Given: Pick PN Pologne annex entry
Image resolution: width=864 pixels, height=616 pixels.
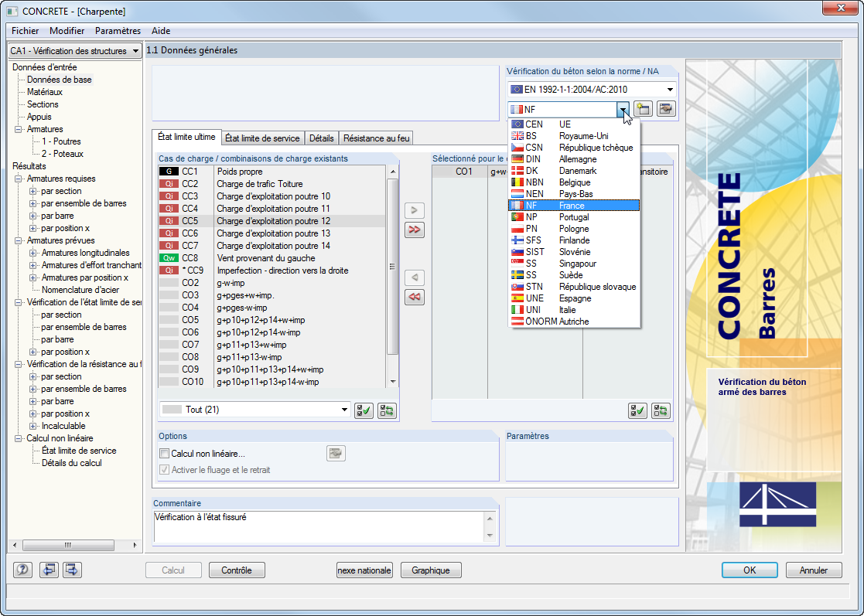Looking at the screenshot, I should pyautogui.click(x=574, y=229).
